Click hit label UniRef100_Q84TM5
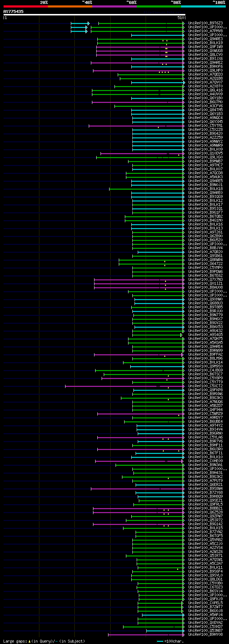The height and width of the screenshot is (644, 229). (x=205, y=110)
